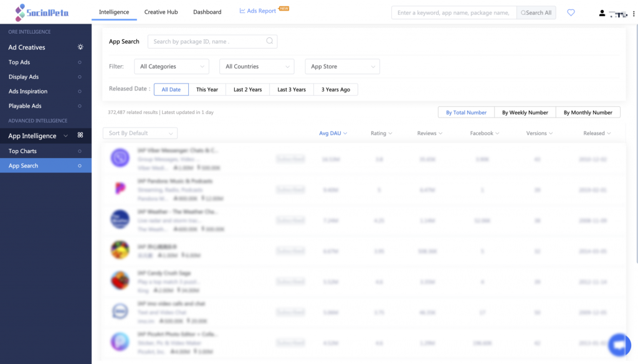638x364 pixels.
Task: Open the Dashboard tab
Action: point(207,12)
